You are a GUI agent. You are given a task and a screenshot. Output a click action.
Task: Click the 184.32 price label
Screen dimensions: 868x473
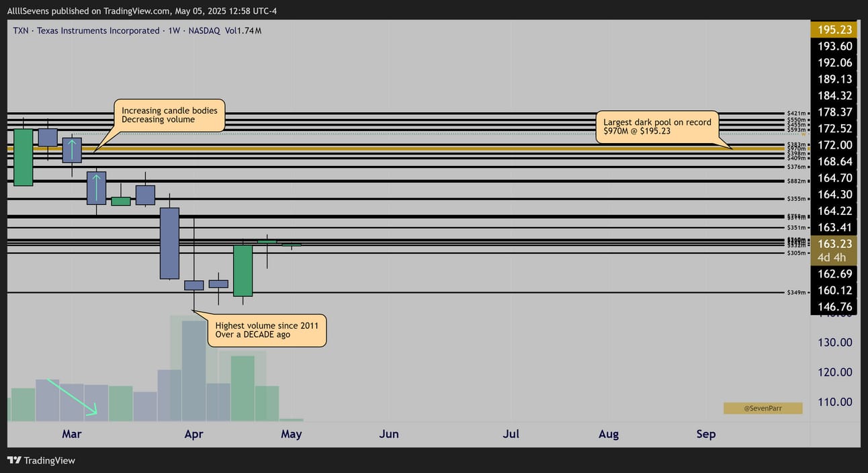pos(835,95)
